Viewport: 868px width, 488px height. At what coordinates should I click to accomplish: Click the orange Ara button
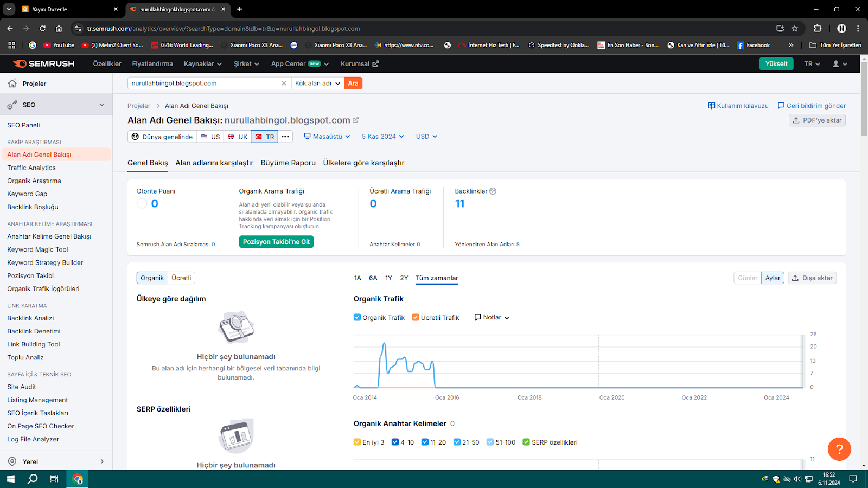pyautogui.click(x=353, y=83)
